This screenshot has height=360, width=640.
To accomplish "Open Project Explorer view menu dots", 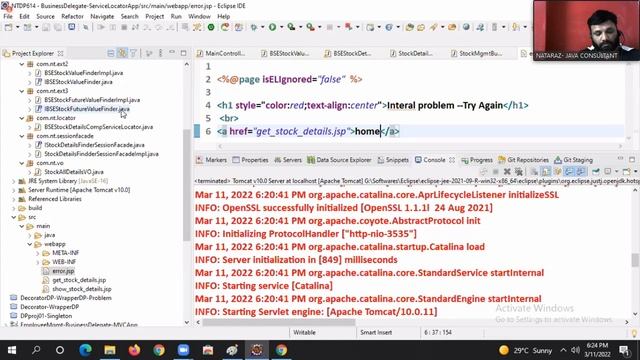I will point(160,53).
